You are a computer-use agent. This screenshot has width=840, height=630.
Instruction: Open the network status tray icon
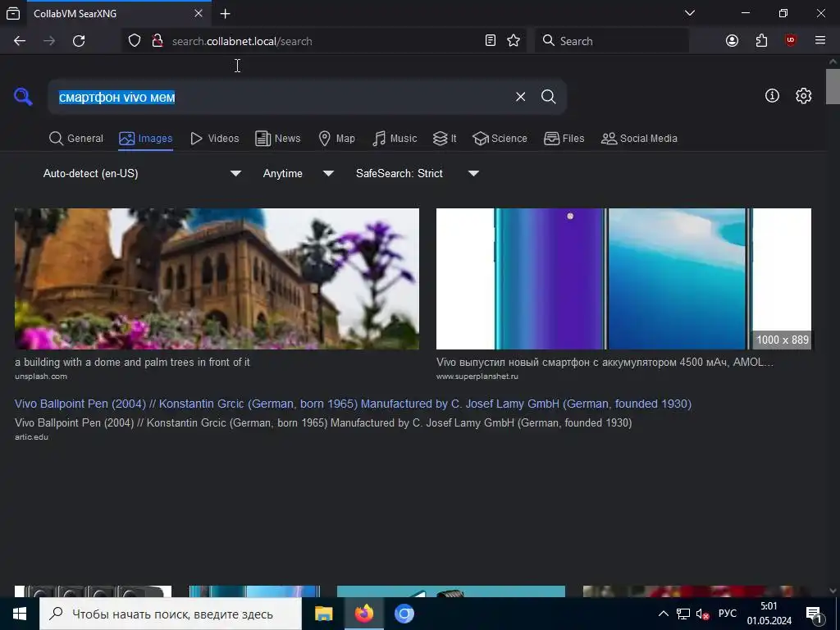pos(683,614)
